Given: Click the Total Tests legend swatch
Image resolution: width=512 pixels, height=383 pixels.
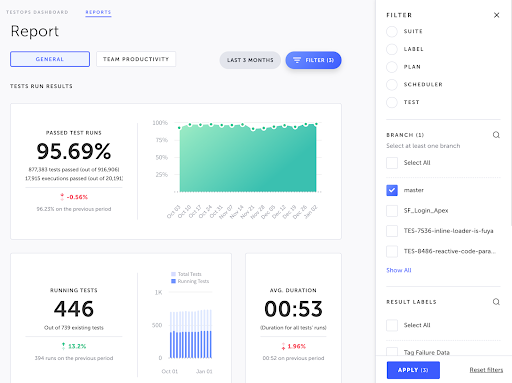Looking at the screenshot, I should (173, 274).
